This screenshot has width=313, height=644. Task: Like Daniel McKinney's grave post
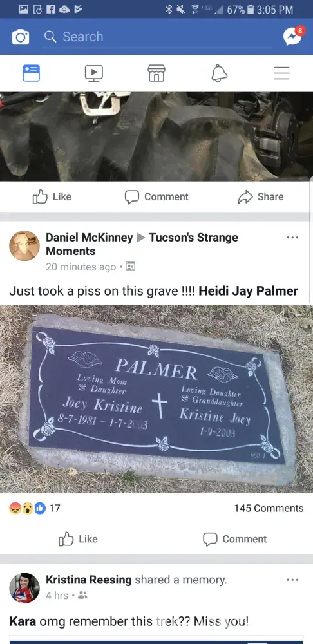point(78,539)
